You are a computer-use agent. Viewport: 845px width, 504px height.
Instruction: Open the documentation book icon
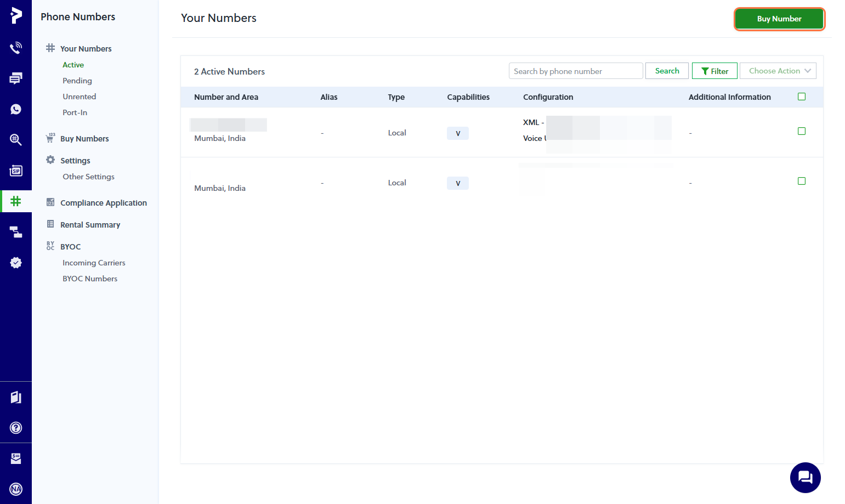[16, 397]
